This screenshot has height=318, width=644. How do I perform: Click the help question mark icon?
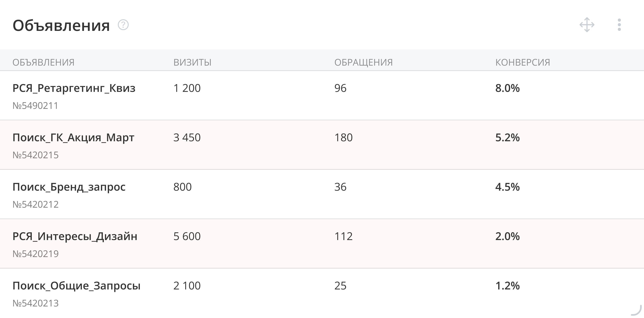[x=123, y=25]
